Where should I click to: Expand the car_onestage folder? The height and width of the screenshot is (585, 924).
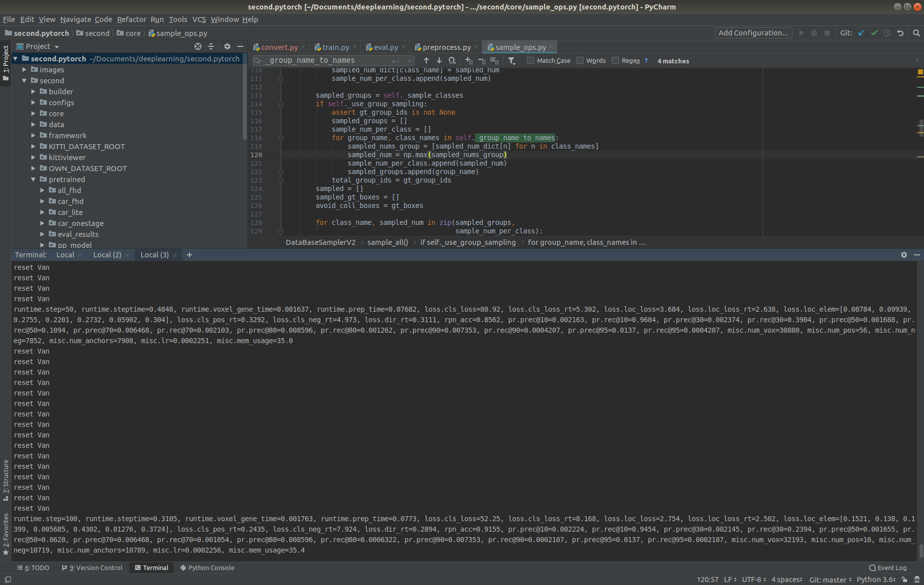point(42,223)
